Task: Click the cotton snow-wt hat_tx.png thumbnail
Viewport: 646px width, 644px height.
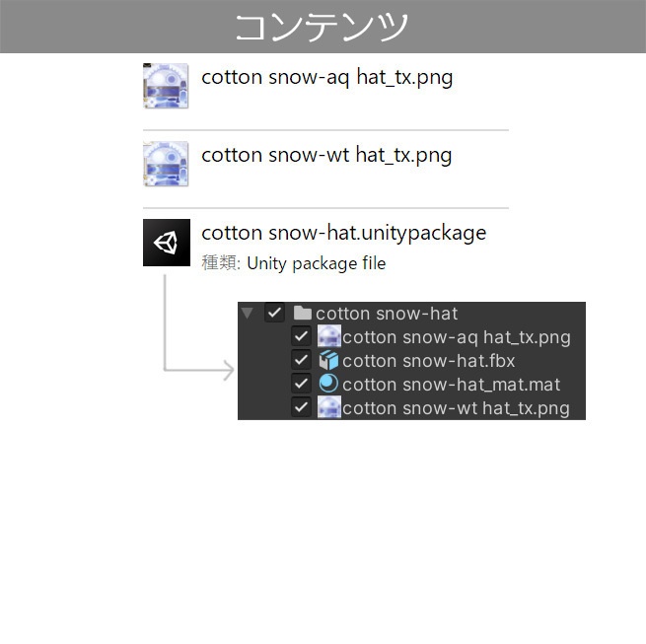Action: click(166, 164)
